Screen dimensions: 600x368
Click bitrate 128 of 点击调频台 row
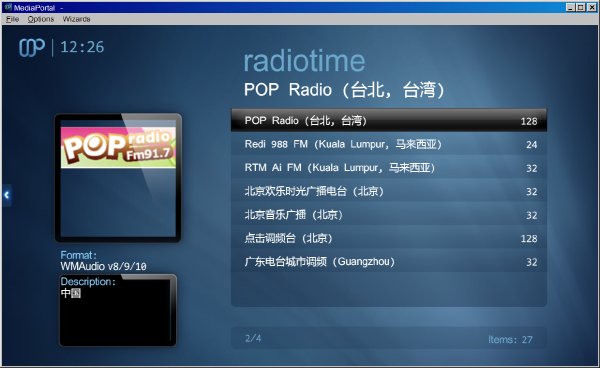[529, 239]
